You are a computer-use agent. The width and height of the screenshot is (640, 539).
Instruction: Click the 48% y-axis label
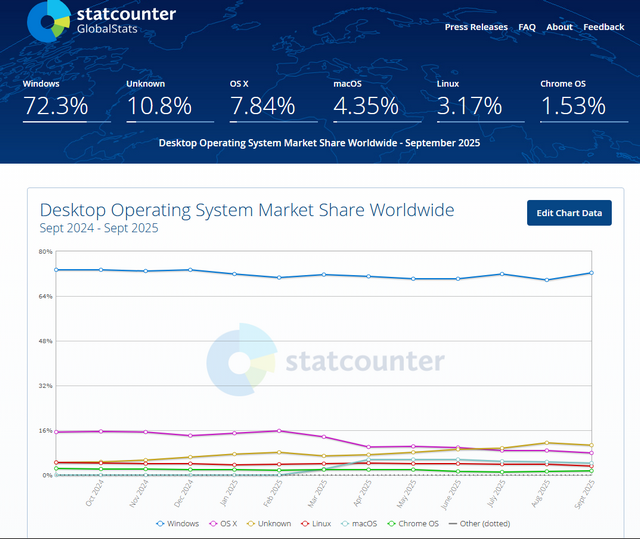click(x=46, y=341)
